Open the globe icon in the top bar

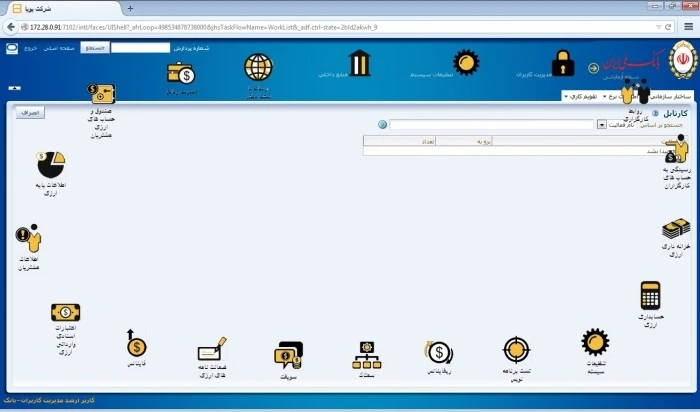tap(258, 67)
